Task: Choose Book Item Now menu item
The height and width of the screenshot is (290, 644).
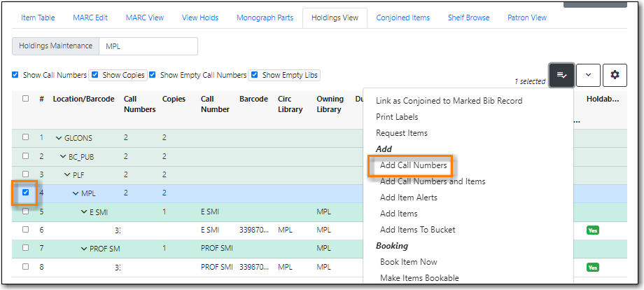Action: coord(408,262)
